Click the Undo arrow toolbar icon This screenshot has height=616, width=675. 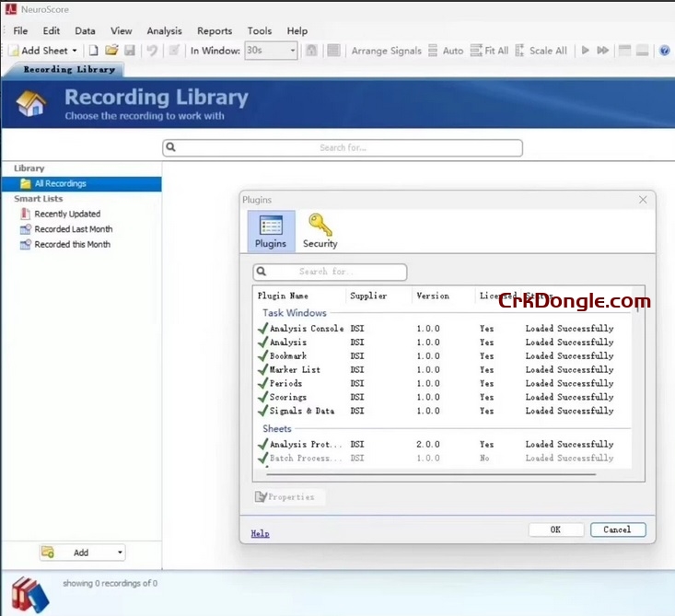(152, 51)
